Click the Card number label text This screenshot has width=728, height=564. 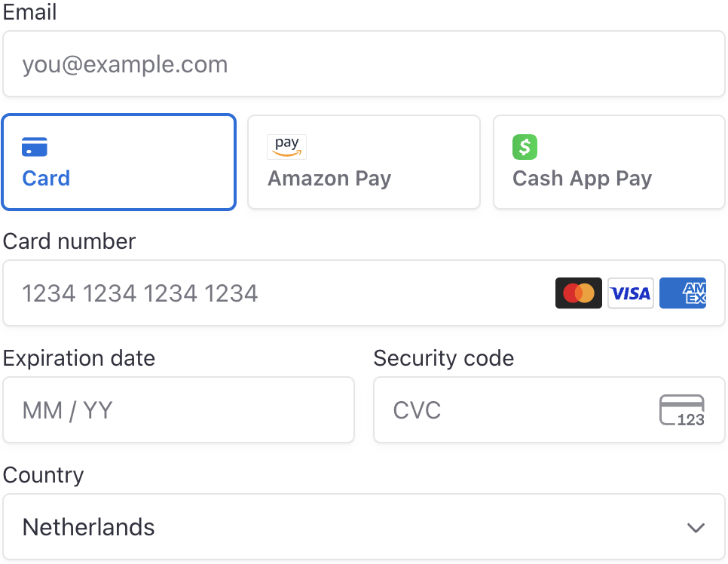pos(69,241)
